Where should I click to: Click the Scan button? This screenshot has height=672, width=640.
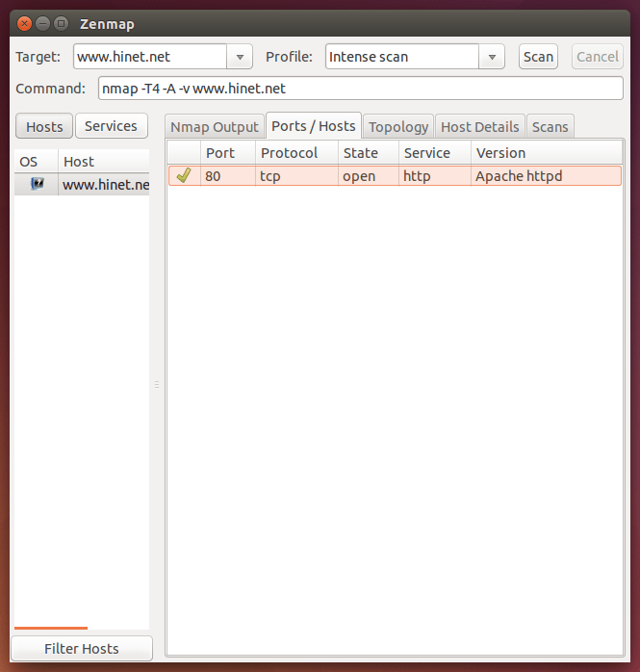538,57
